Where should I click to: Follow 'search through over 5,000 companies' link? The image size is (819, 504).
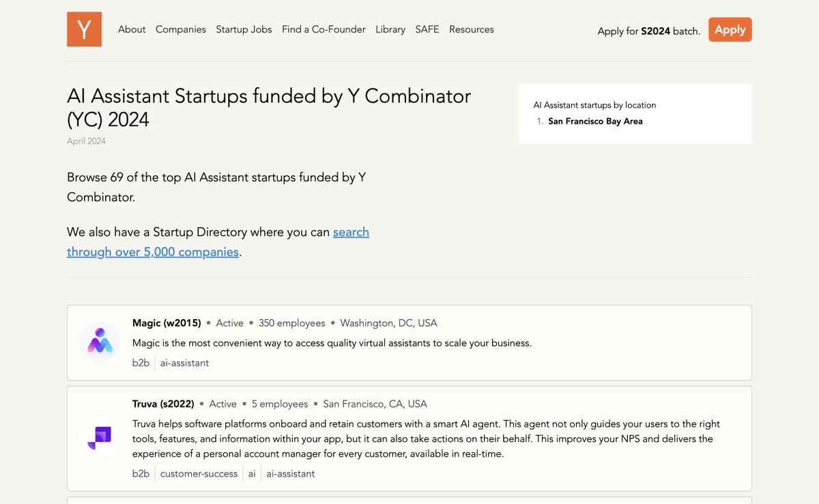tap(153, 252)
